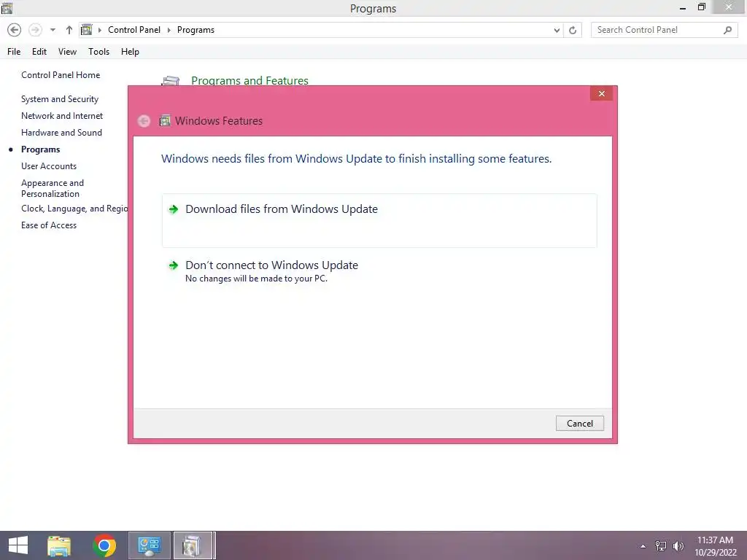Open File Explorer from the taskbar
The width and height of the screenshot is (747, 560).
pos(59,545)
